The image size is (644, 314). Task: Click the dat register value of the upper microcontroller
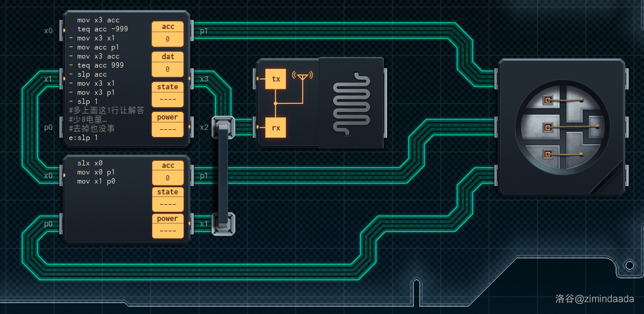(x=167, y=69)
